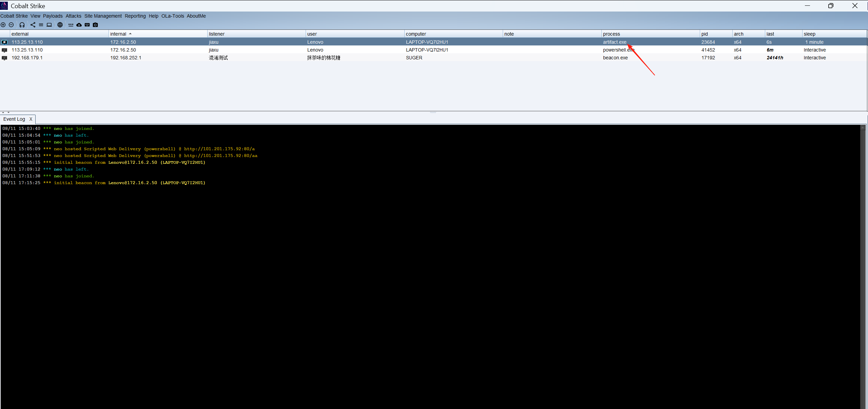Viewport: 868px width, 409px height.
Task: Open the Help menu
Action: (154, 16)
